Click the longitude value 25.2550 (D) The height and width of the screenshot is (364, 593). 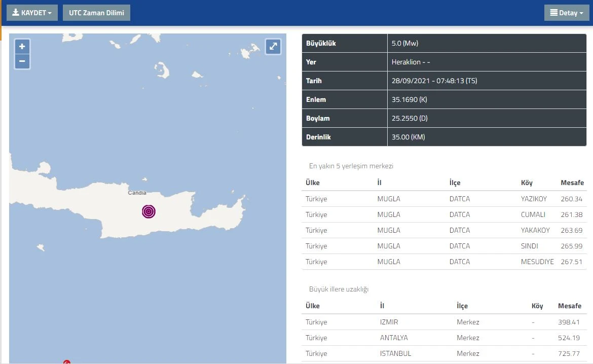[410, 119]
